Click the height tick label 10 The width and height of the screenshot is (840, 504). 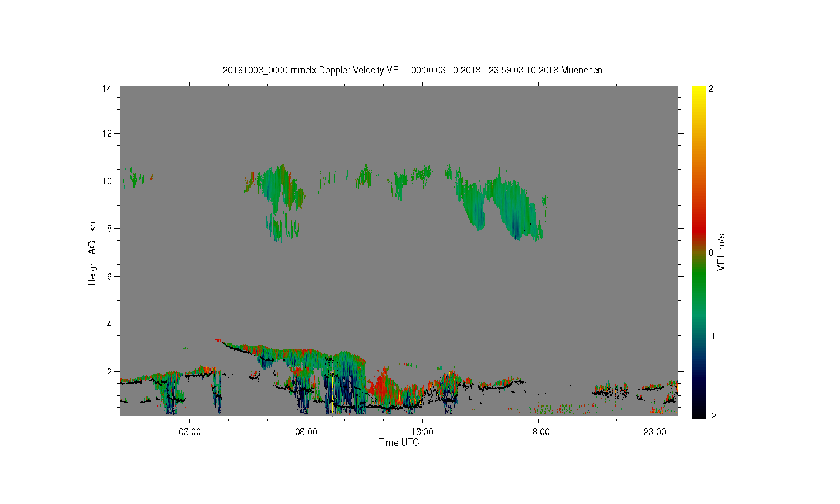coord(106,181)
